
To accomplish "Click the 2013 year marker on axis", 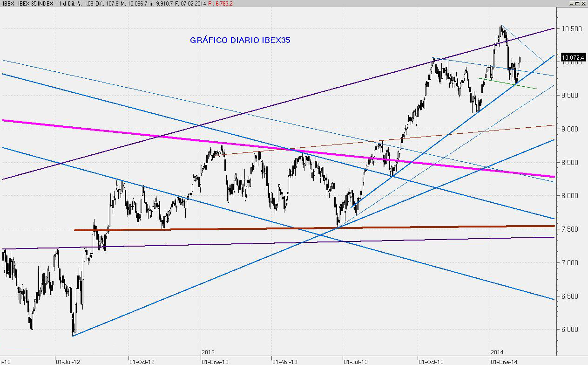I will point(208,353).
